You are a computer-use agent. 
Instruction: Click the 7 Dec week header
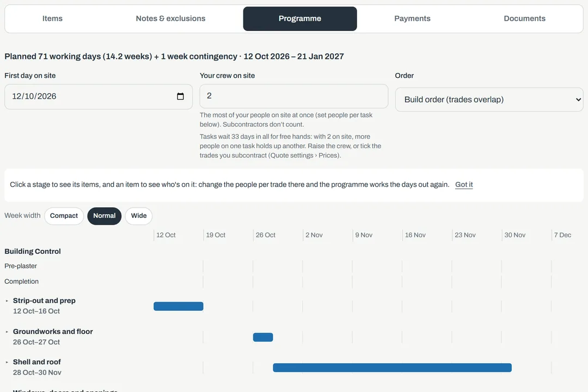pyautogui.click(x=562, y=235)
